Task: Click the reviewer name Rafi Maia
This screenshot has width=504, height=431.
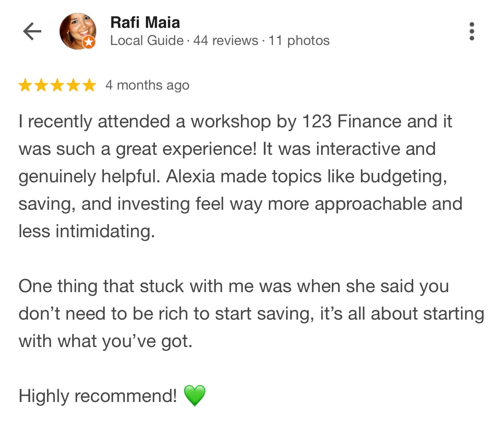Action: pos(145,23)
